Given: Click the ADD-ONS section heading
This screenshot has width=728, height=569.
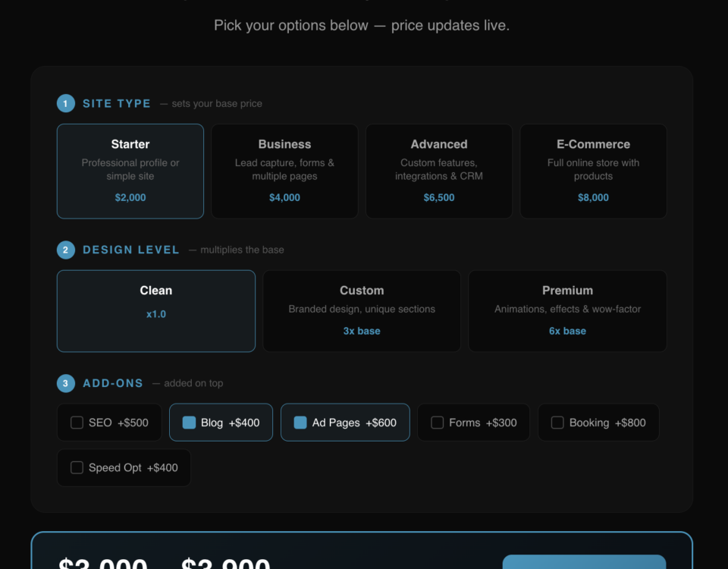Looking at the screenshot, I should point(113,383).
